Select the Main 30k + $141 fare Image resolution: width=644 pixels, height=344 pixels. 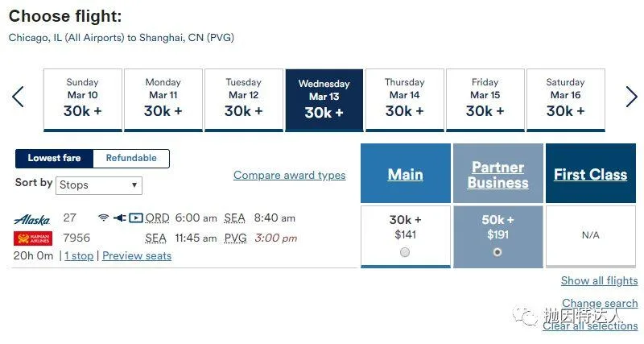click(x=405, y=252)
